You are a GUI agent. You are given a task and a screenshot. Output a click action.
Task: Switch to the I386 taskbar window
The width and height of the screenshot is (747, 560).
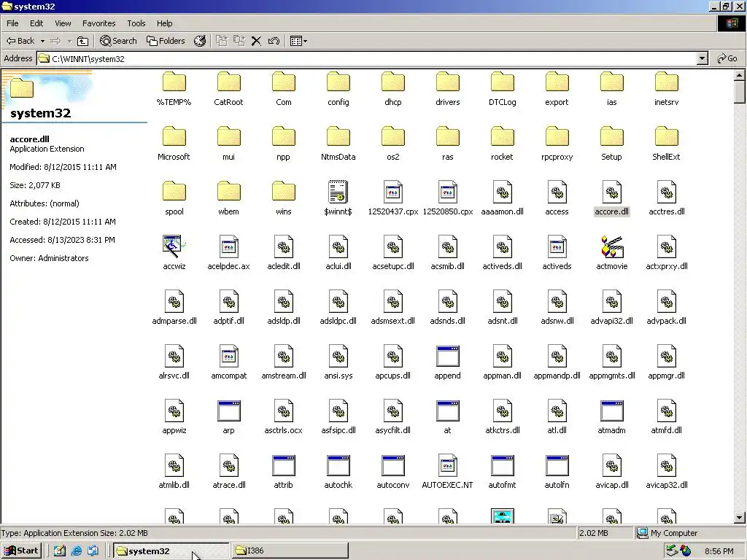[x=290, y=551]
